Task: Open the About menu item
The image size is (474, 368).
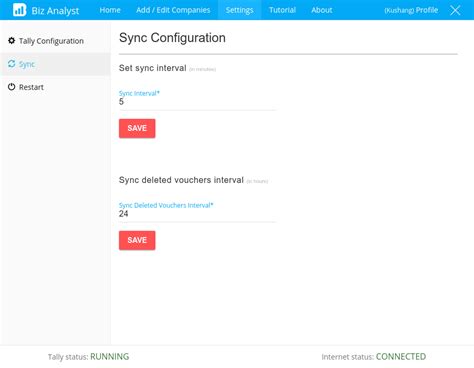Action: pyautogui.click(x=322, y=10)
